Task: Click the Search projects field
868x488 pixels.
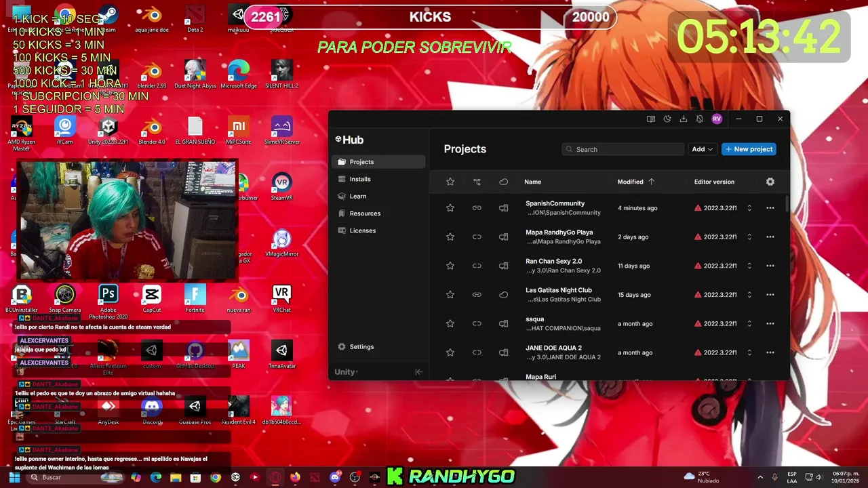Action: pyautogui.click(x=623, y=149)
